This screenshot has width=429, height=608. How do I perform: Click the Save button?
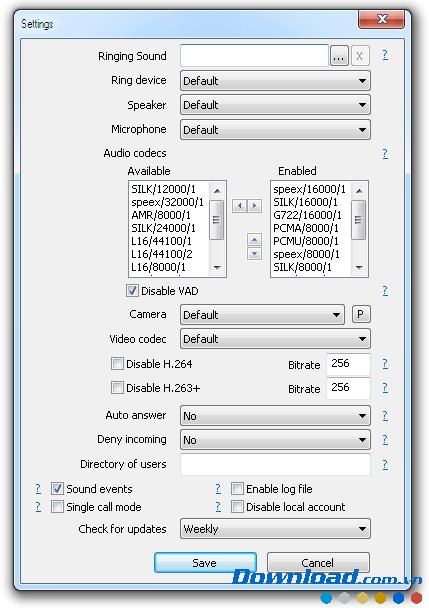click(205, 563)
